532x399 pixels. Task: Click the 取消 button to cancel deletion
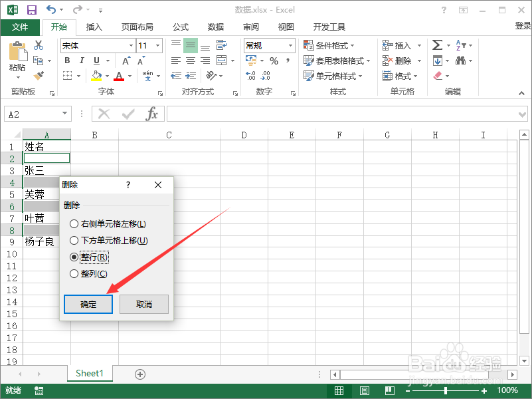pyautogui.click(x=143, y=303)
